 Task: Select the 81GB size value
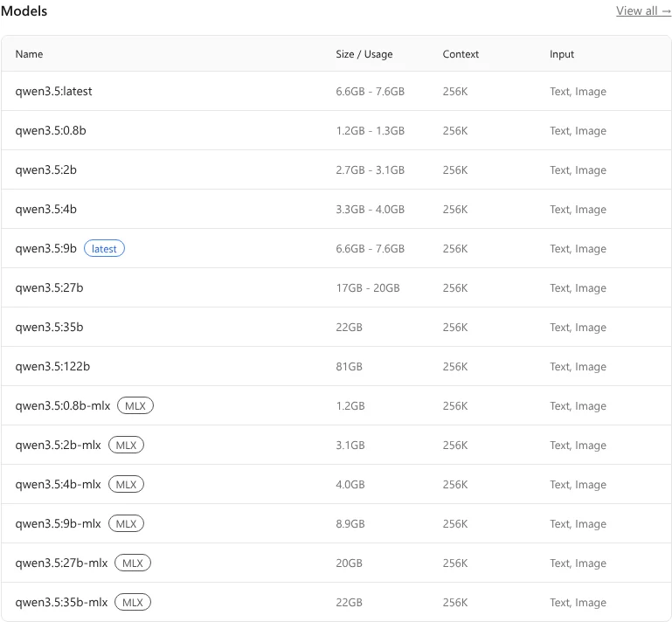tap(350, 366)
